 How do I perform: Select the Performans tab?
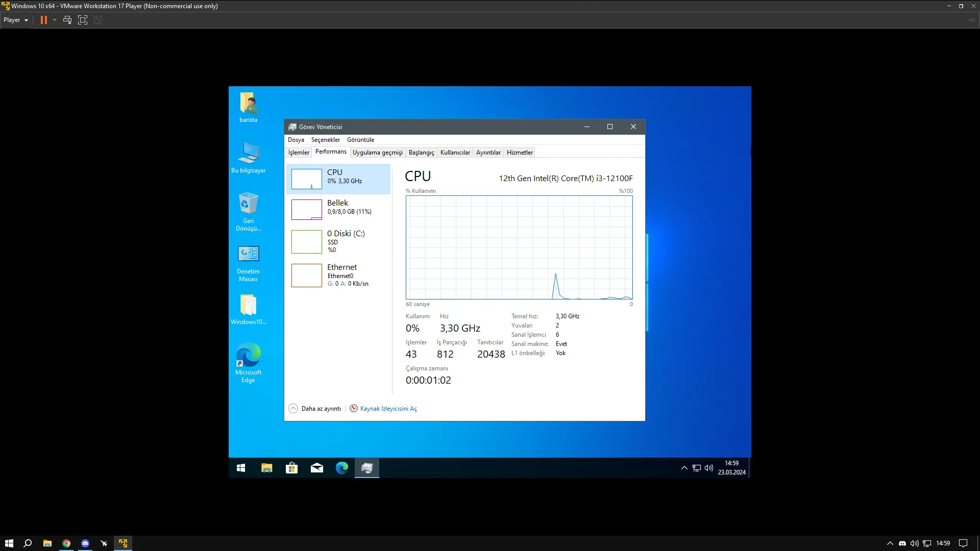pyautogui.click(x=331, y=152)
